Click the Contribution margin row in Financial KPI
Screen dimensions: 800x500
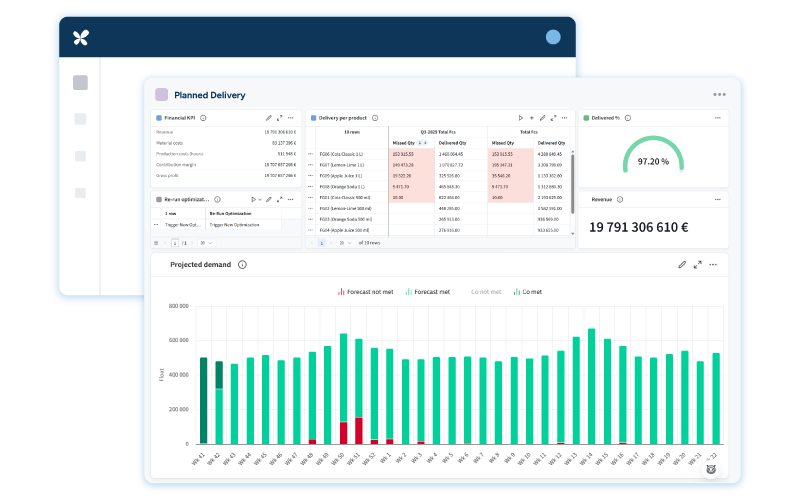(x=226, y=165)
